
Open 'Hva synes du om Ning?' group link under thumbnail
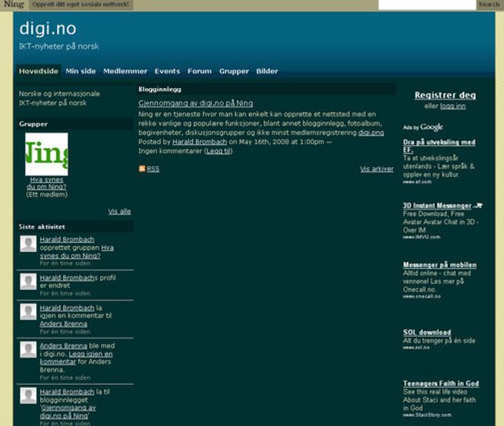click(x=46, y=183)
